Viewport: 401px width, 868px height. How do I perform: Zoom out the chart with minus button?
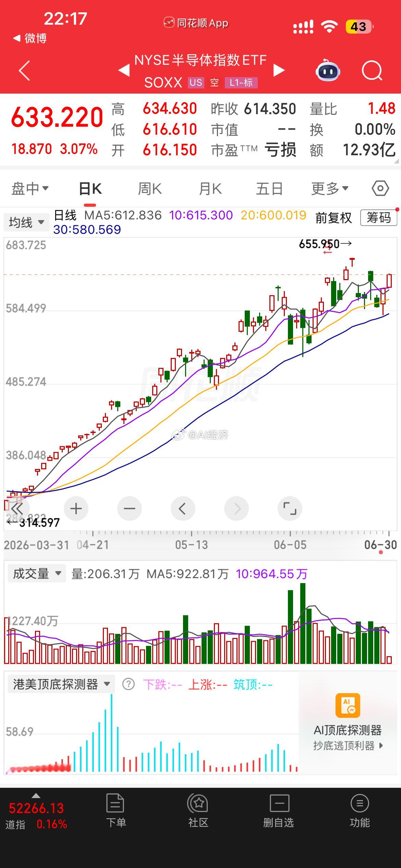(x=130, y=508)
